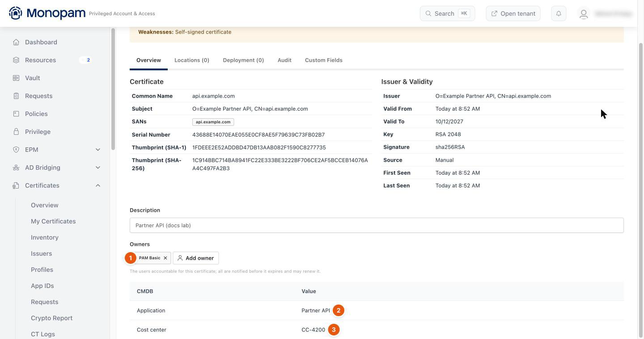Viewport: 644px width, 339px height.
Task: Open the Crypto Report page
Action: pos(52,318)
